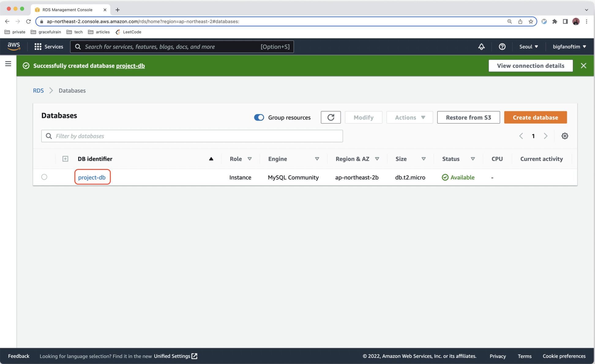Screen dimensions: 595x364
Task: Open the AWS notifications bell
Action: click(x=481, y=46)
